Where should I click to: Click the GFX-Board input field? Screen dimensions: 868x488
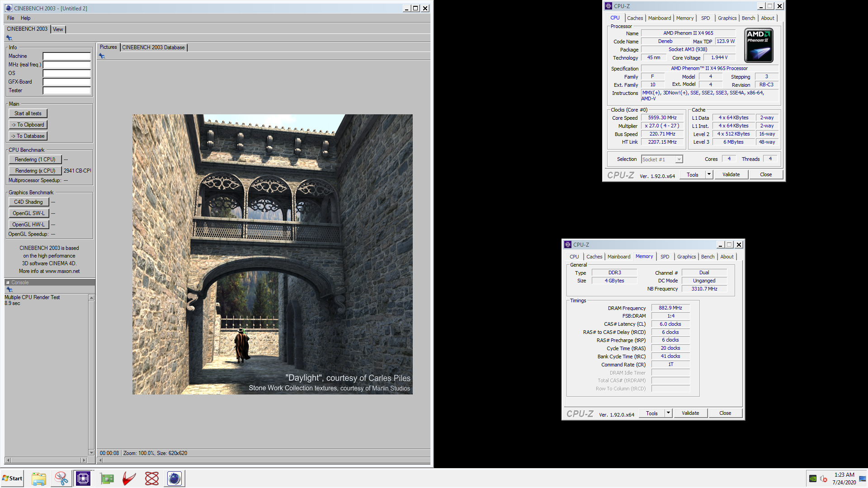click(x=67, y=82)
